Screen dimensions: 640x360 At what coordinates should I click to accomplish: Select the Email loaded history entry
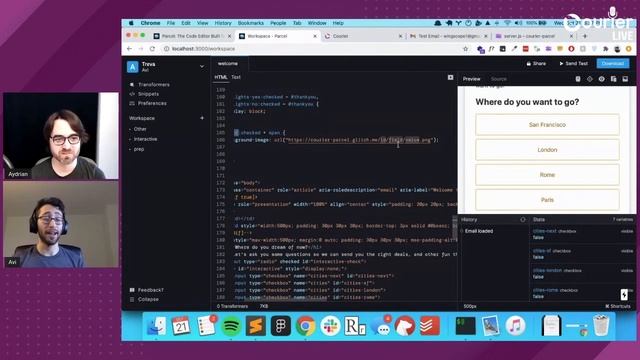click(478, 231)
